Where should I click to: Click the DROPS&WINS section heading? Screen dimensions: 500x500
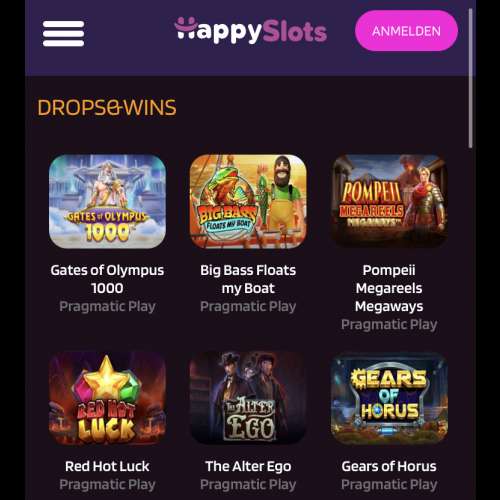click(x=107, y=107)
